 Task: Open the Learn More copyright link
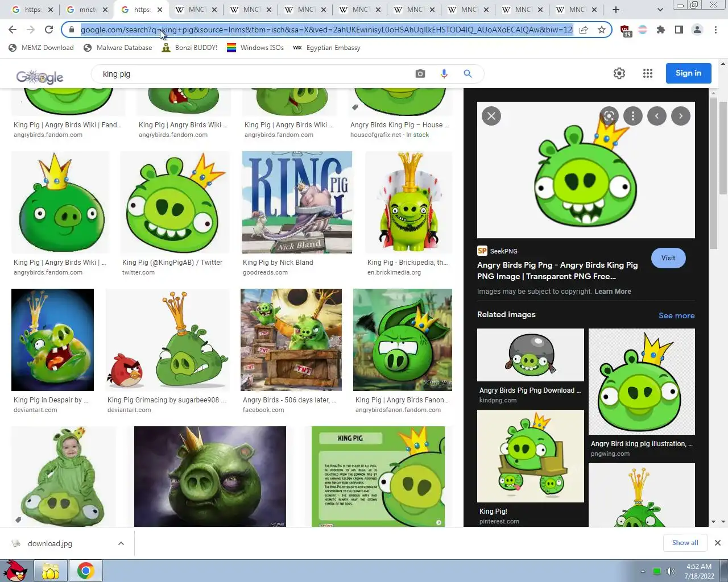613,291
